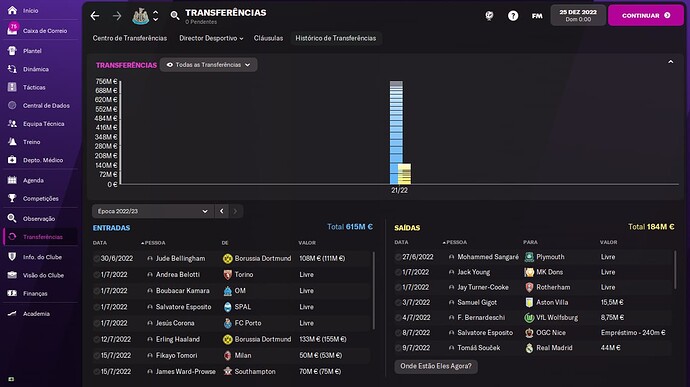This screenshot has width=690, height=387.
Task: Collapse the transfers chart panel
Action: (x=670, y=62)
